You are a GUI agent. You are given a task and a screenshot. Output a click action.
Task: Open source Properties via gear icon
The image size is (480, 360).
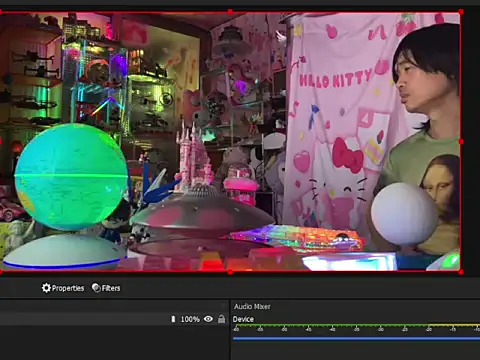point(46,288)
